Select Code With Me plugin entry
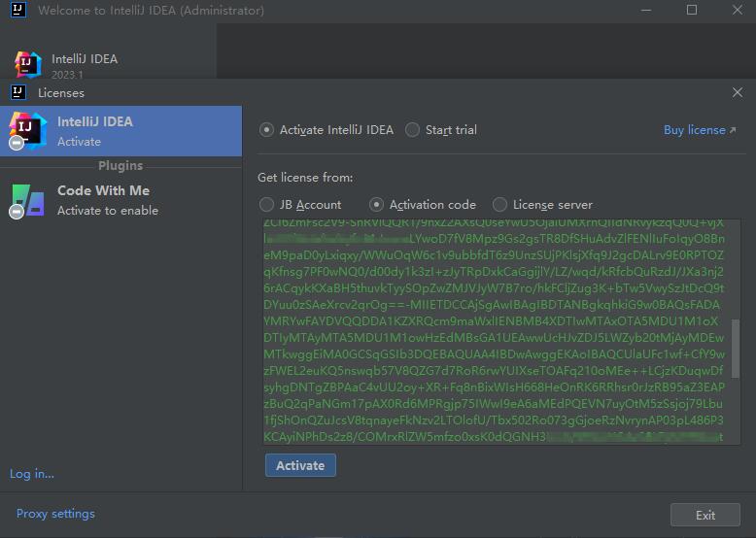The image size is (756, 538). tap(121, 200)
